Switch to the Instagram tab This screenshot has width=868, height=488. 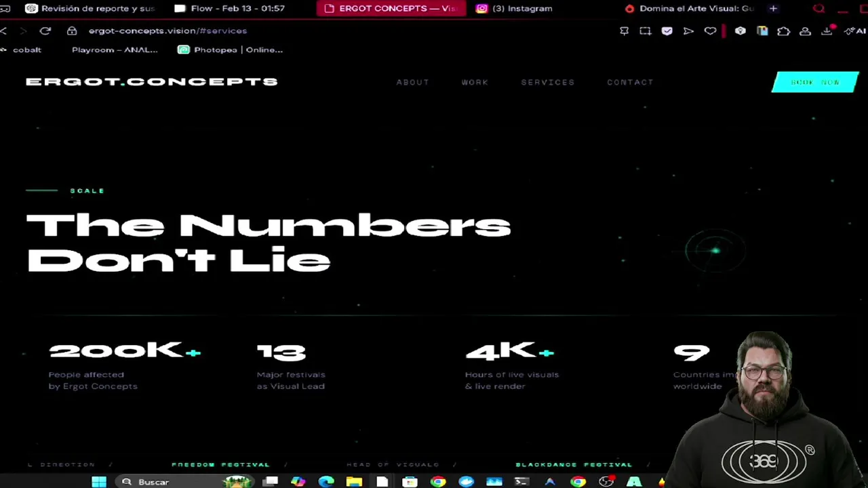[x=515, y=9]
